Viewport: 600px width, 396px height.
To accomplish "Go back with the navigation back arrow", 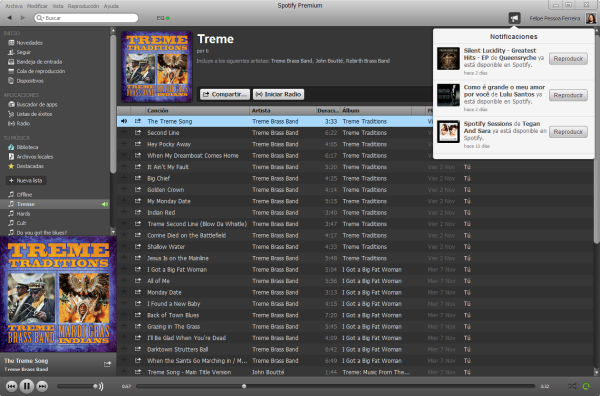I will 10,18.
